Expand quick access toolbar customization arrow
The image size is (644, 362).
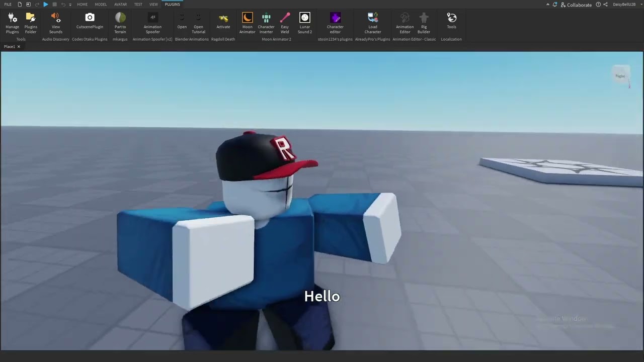tap(70, 5)
